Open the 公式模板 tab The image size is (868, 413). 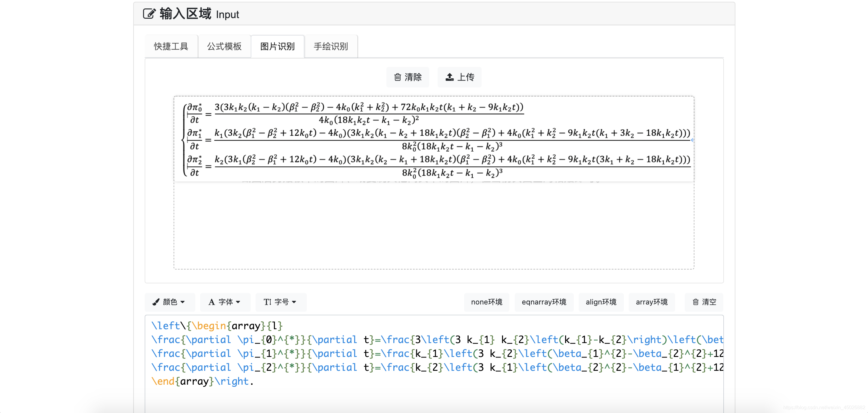pyautogui.click(x=225, y=46)
